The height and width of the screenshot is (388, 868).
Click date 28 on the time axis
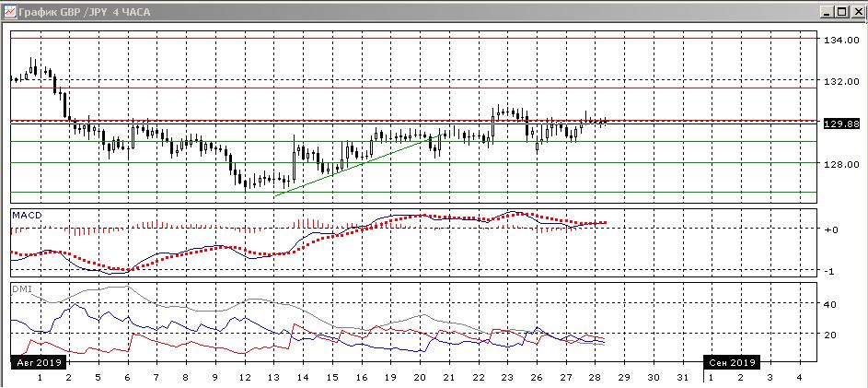click(x=595, y=377)
